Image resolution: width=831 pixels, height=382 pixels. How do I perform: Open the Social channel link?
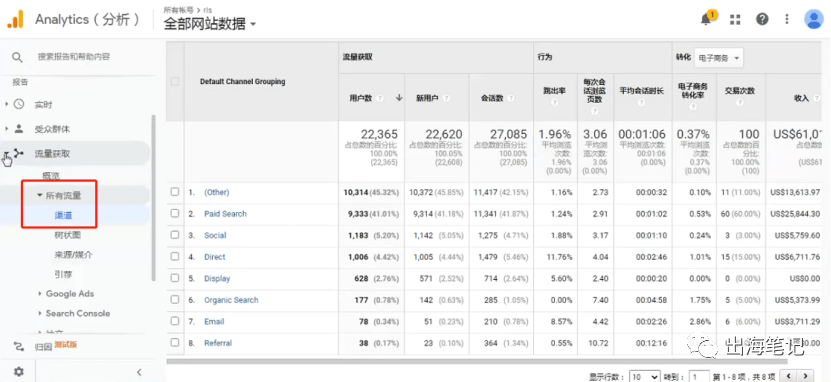tap(215, 235)
